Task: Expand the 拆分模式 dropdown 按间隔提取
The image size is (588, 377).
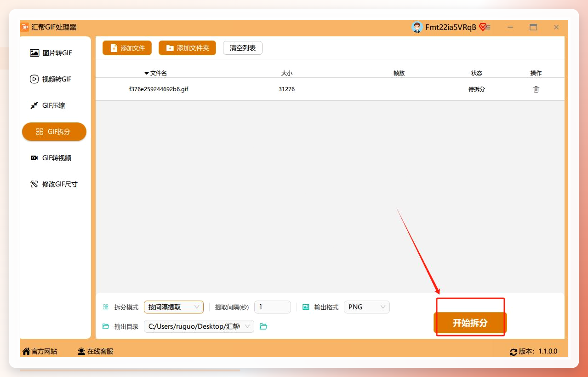Action: pos(174,307)
